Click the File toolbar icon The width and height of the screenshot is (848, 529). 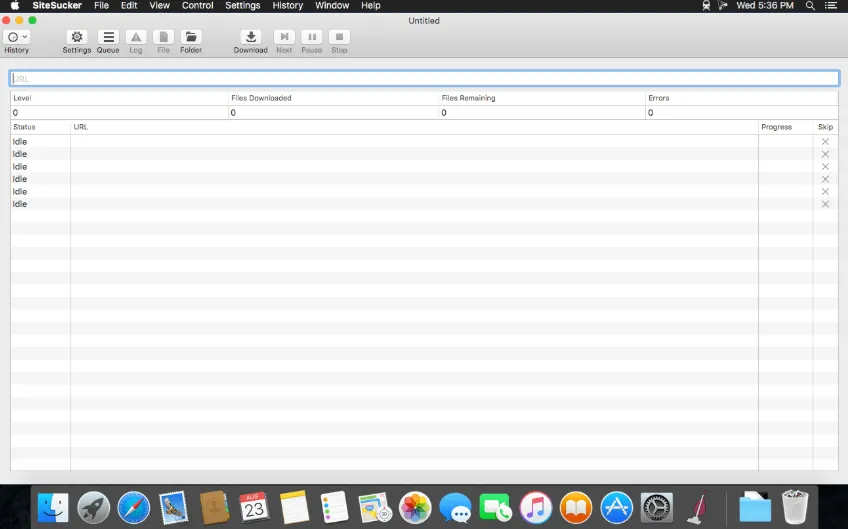click(x=163, y=37)
